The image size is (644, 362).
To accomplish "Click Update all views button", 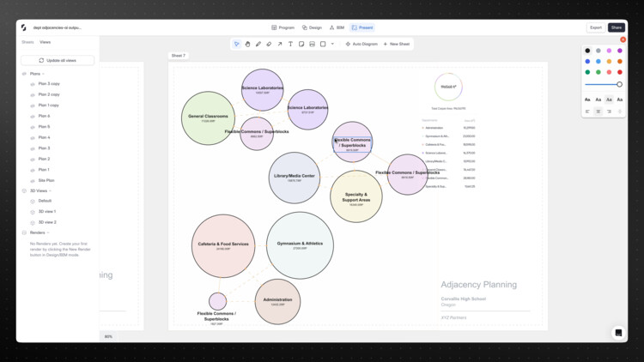I will coord(58,61).
